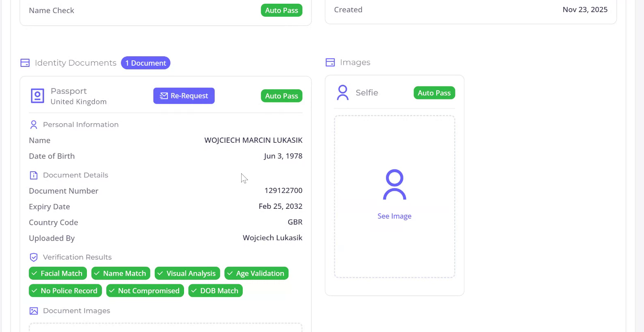This screenshot has width=644, height=332.
Task: Click the Images section icon
Action: 330,62
